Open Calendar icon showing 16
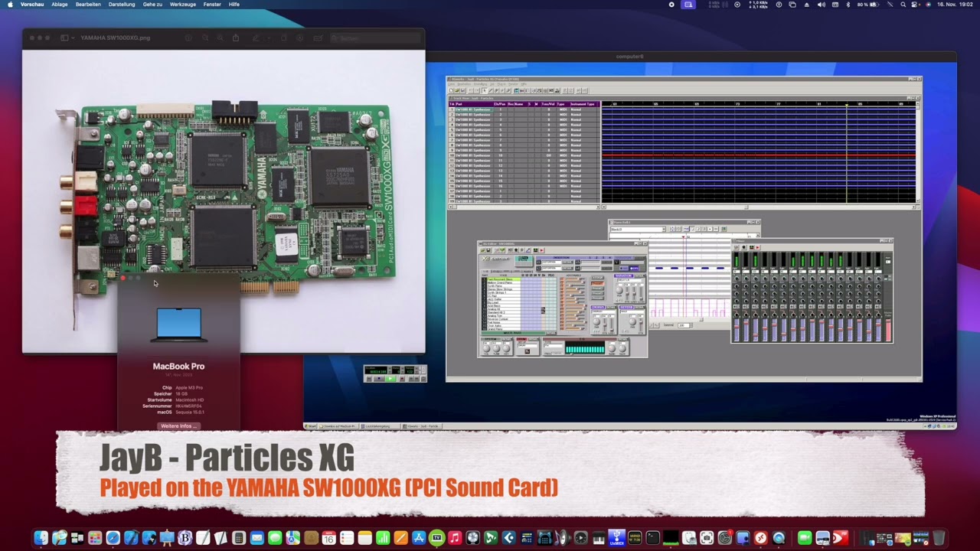 point(328,538)
